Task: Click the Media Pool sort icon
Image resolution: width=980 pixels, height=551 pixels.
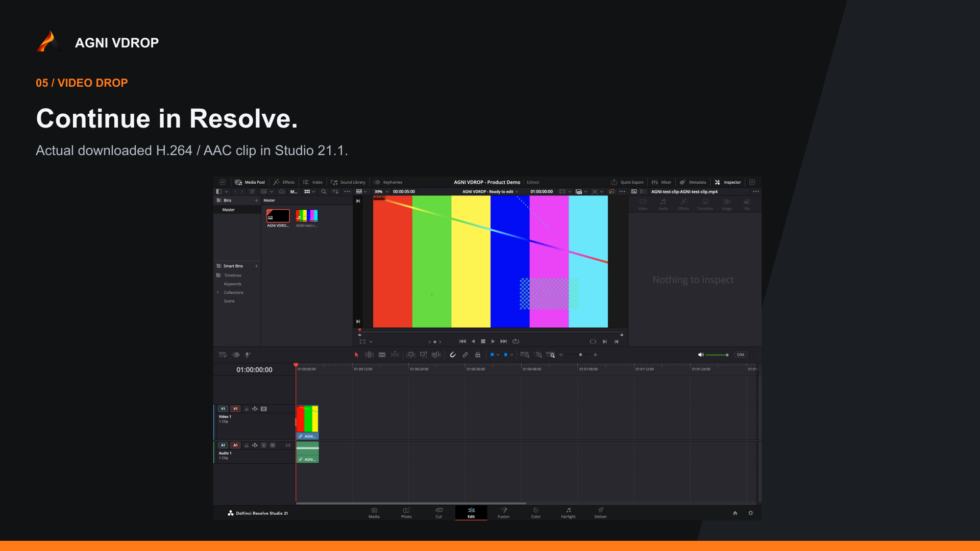Action: click(335, 192)
